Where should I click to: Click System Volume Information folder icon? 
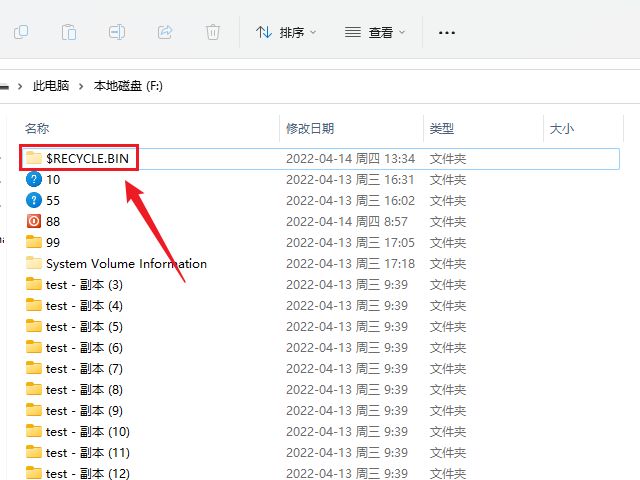coord(34,263)
